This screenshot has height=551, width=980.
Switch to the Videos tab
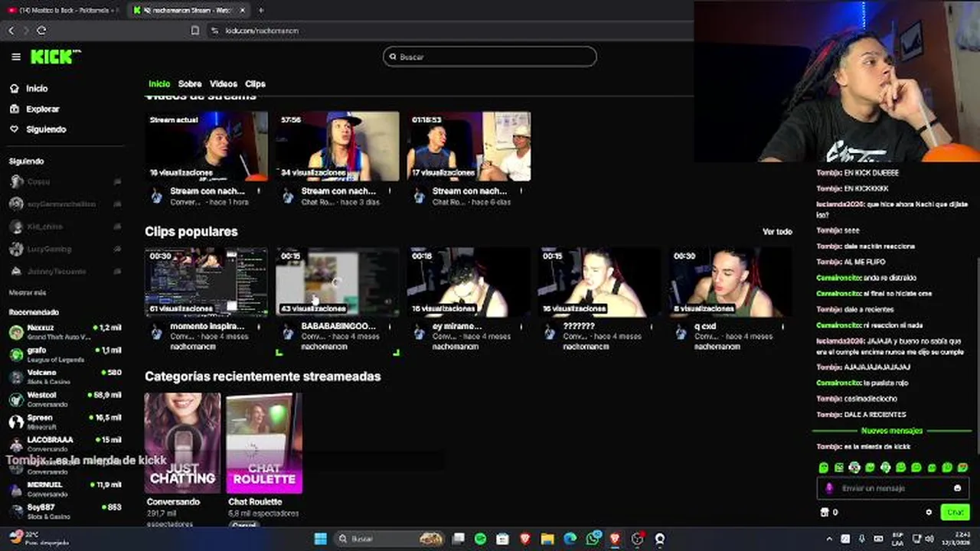pos(224,84)
